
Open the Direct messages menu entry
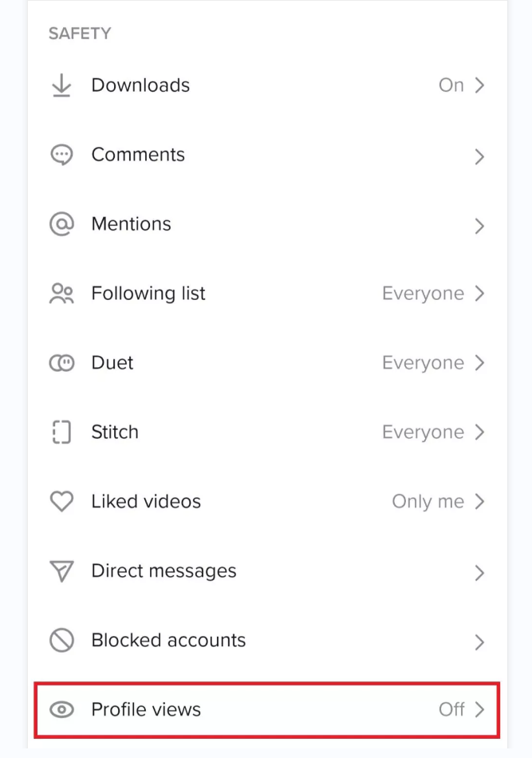click(x=267, y=571)
